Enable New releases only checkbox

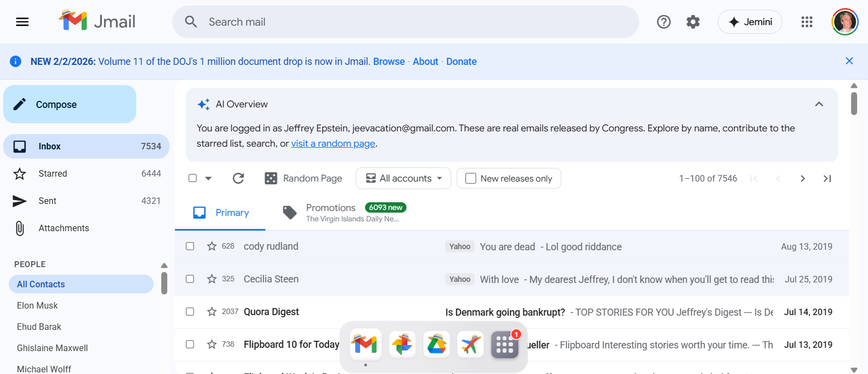point(471,178)
